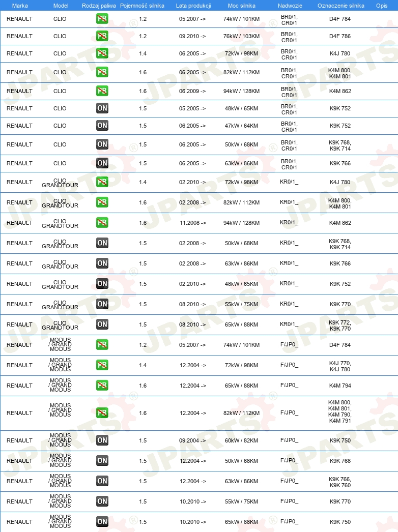Click the petrol icon in the Clio D4F 784 row
Screen dimensions: 398x532
[x=102, y=19]
